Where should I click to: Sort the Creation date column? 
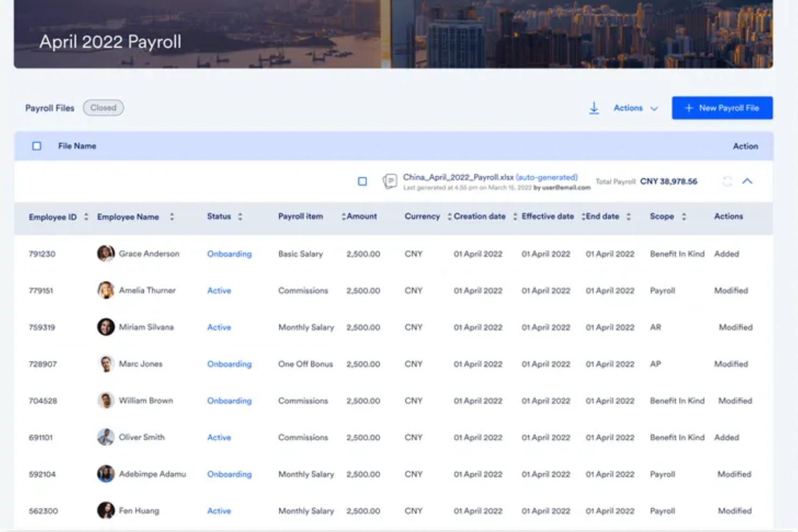514,217
